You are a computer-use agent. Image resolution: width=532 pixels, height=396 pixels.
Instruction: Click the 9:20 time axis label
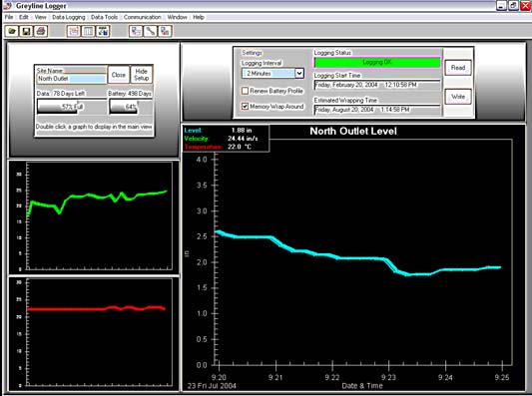(x=219, y=377)
